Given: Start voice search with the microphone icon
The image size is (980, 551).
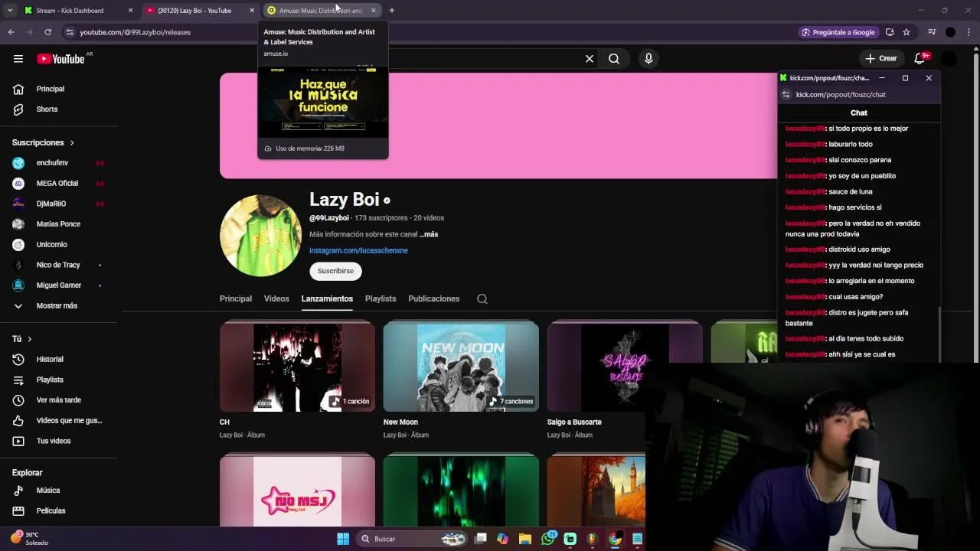Looking at the screenshot, I should click(x=648, y=59).
